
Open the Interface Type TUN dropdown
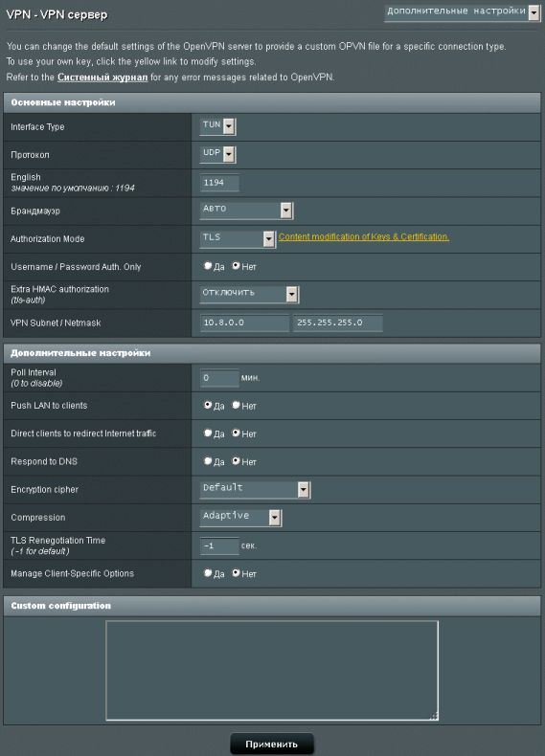point(217,126)
